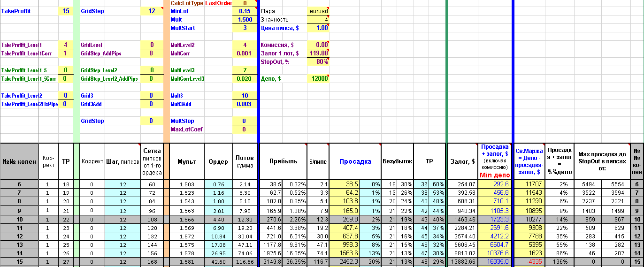Viewport: 644px width, 267px height.
Task: Select the Залог, $ column header
Action: [x=463, y=161]
